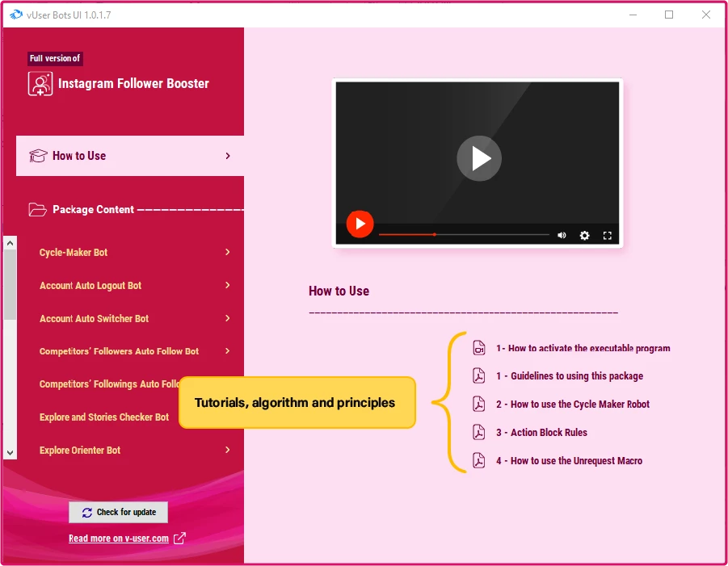Viewport: 728px width, 566px height.
Task: Click the refresh icon on Check for update
Action: tap(86, 513)
